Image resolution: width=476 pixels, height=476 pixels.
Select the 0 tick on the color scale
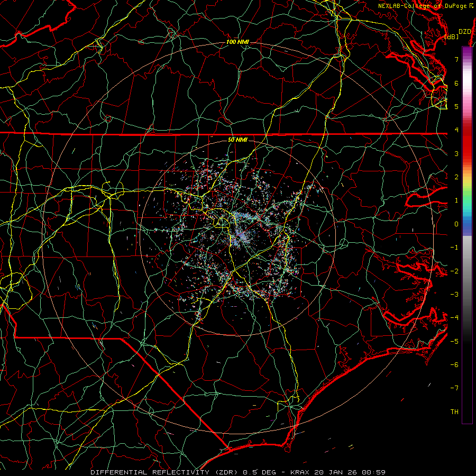456,224
